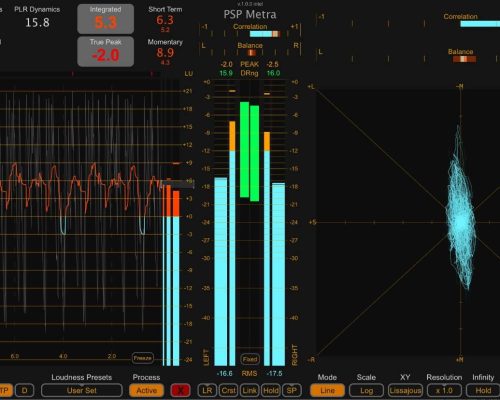This screenshot has height=400, width=500.
Task: Open the SP meter option selector
Action: coord(292,390)
